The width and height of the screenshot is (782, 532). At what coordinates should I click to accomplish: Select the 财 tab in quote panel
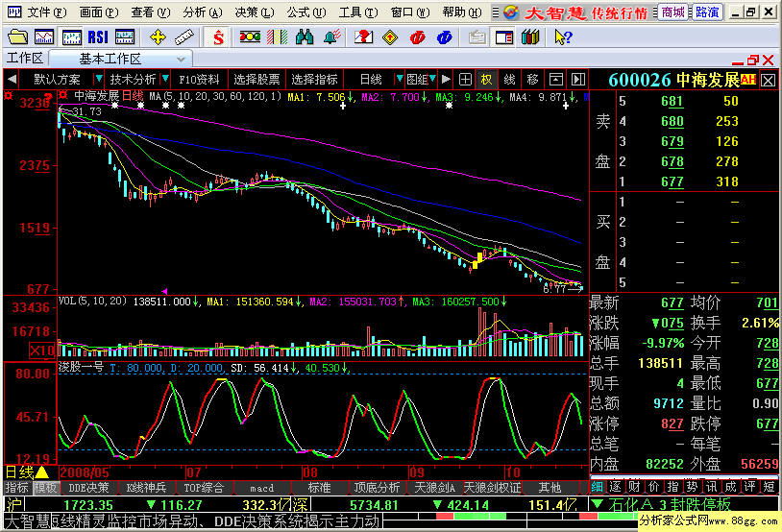(634, 487)
